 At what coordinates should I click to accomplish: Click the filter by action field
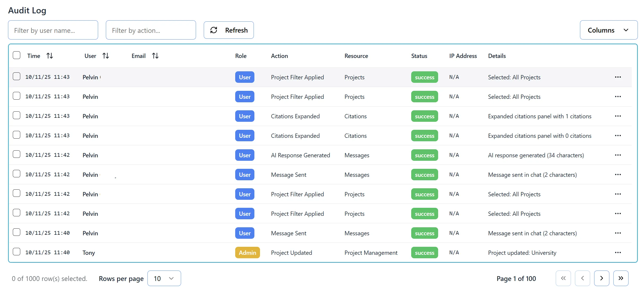(x=151, y=30)
